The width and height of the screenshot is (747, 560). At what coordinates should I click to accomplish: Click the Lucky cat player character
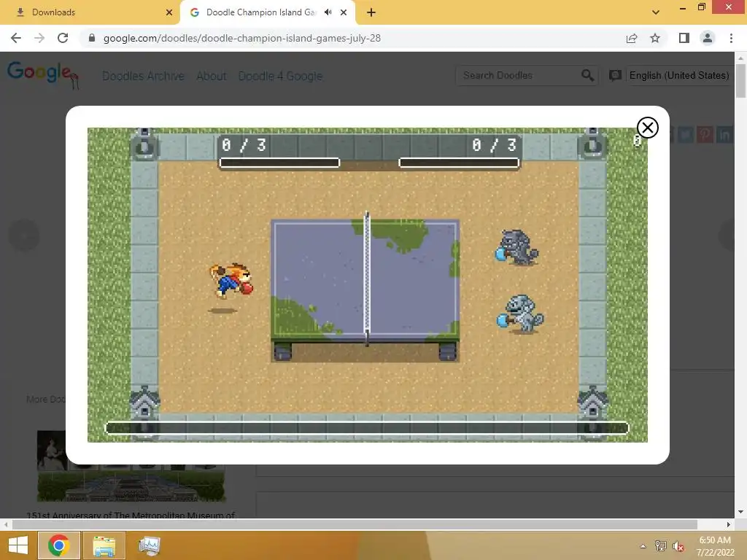tap(231, 281)
